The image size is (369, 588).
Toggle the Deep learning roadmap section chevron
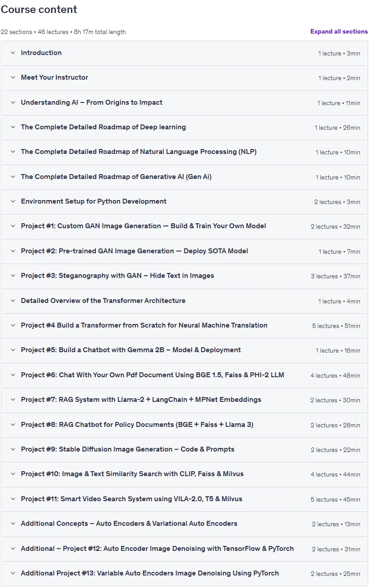[13, 127]
